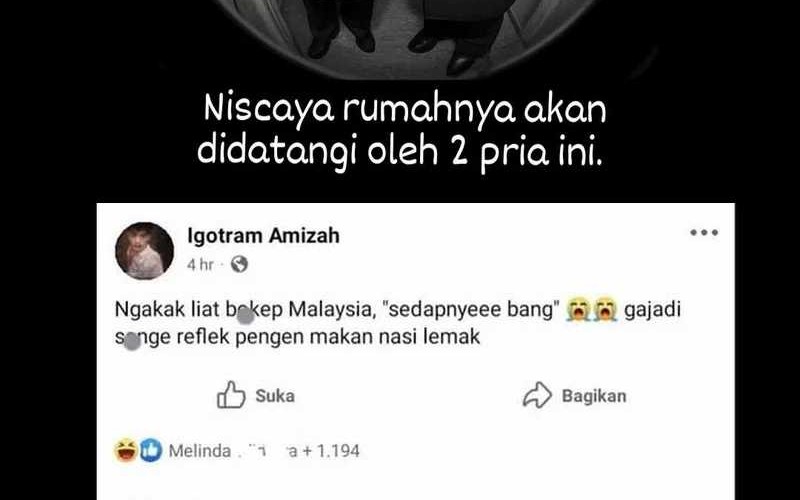
Task: Click the Bagikan share arrow icon
Action: click(537, 395)
